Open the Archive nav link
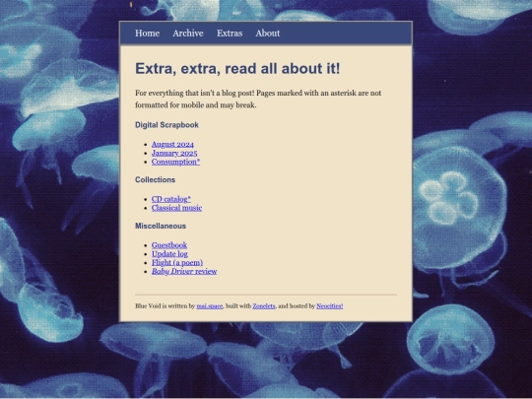The width and height of the screenshot is (532, 399). pos(188,33)
